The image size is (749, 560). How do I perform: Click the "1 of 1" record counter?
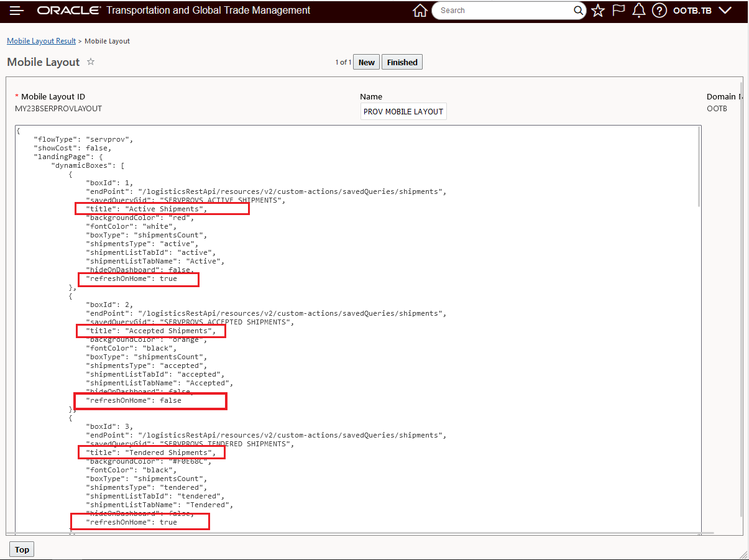click(343, 62)
